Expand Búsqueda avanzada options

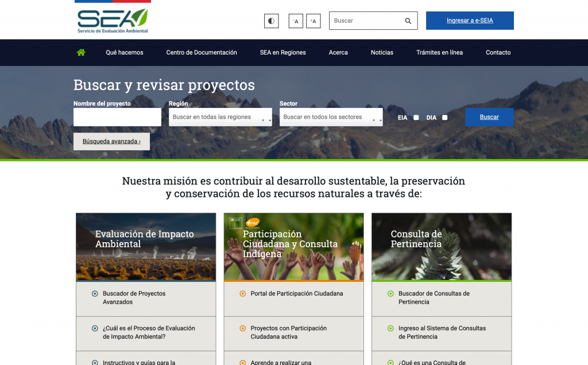point(111,141)
